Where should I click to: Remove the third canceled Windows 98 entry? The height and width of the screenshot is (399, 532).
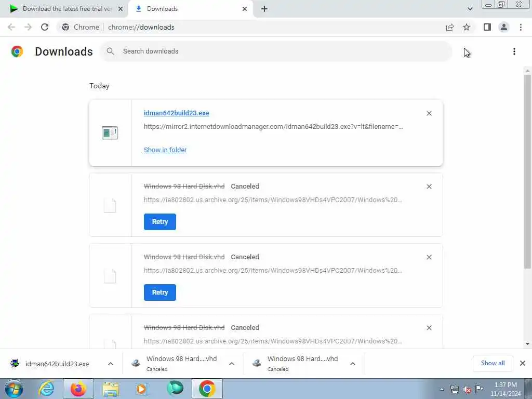(429, 328)
